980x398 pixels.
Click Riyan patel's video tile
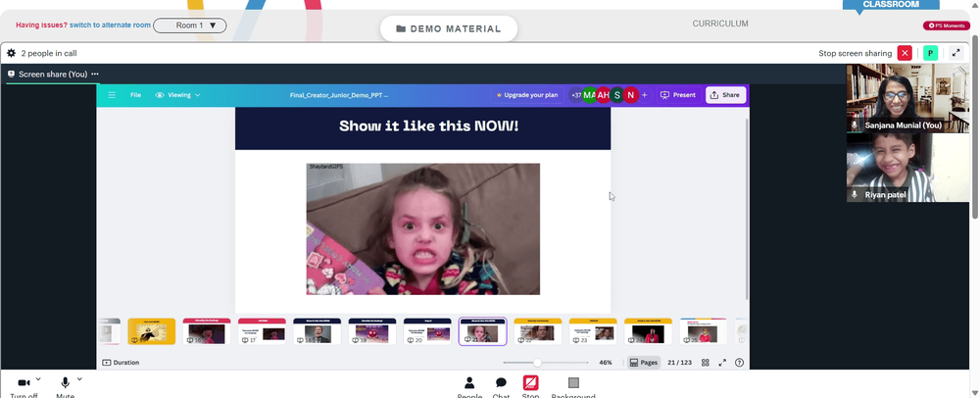click(907, 168)
